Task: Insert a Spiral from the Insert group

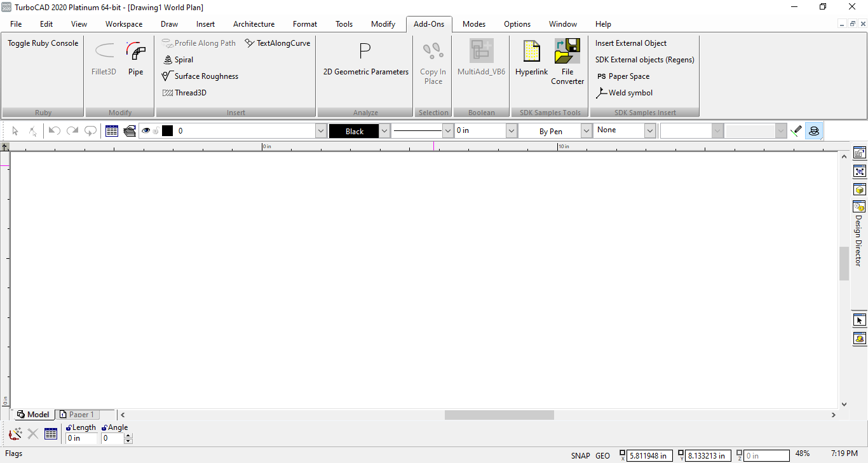Action: (x=177, y=60)
